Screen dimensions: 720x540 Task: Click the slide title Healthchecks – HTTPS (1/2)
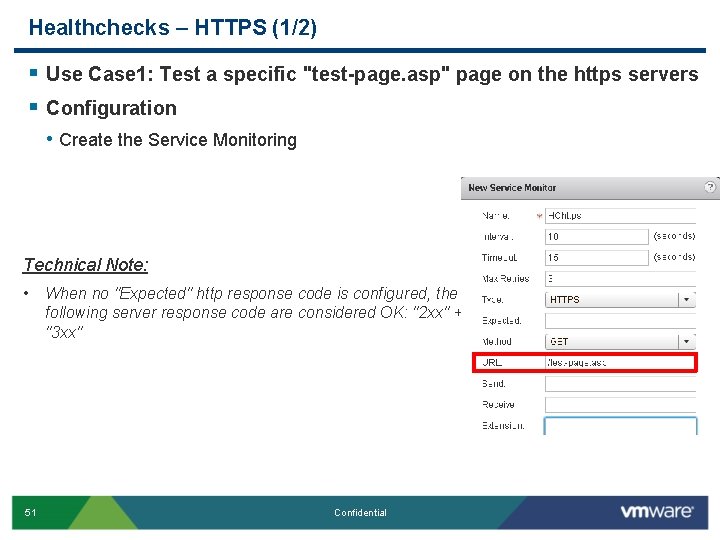[173, 27]
